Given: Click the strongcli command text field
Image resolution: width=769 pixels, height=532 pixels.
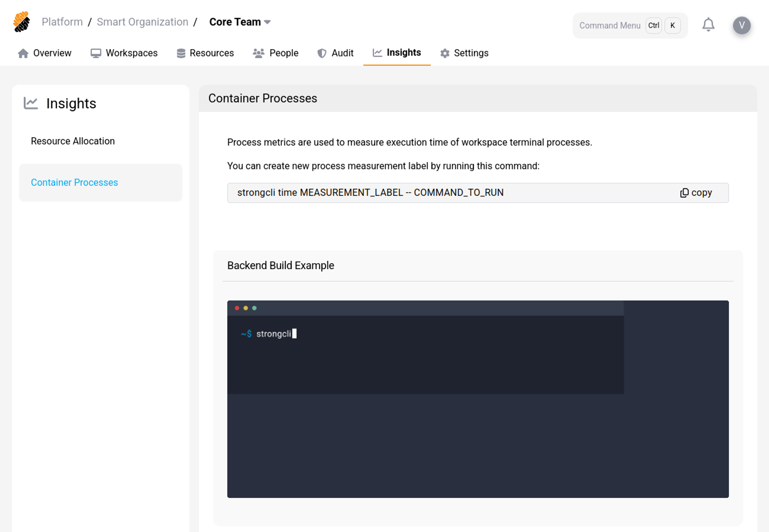Looking at the screenshot, I should (x=370, y=193).
